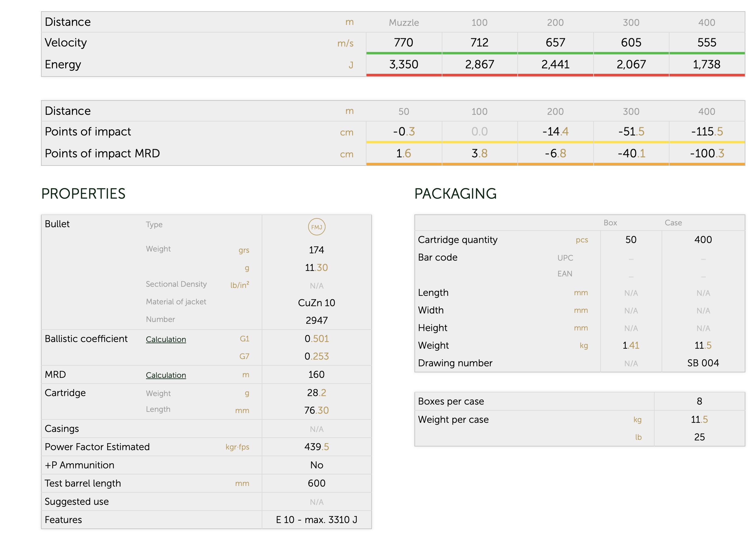Open Ballistic coefficient Calculation link

(x=165, y=339)
